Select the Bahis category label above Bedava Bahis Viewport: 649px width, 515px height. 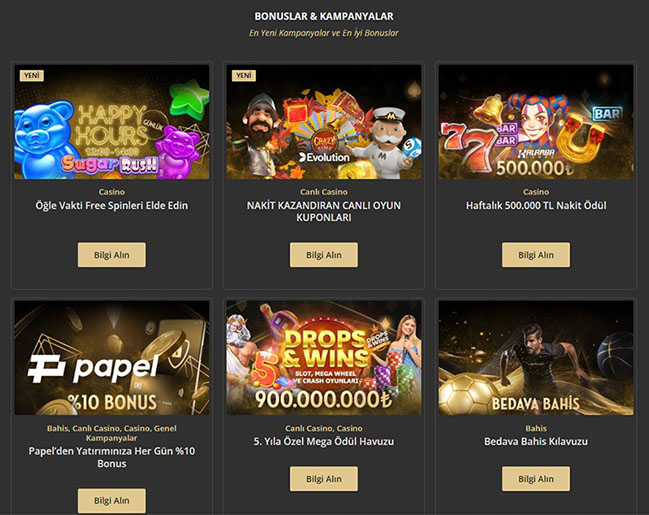click(x=536, y=428)
